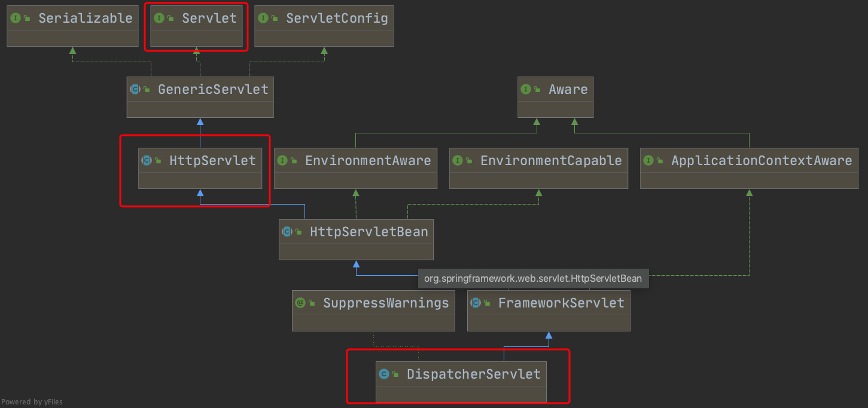Click the annotation @ icon beside SuppressWarnings
The height and width of the screenshot is (408, 868).
click(300, 303)
